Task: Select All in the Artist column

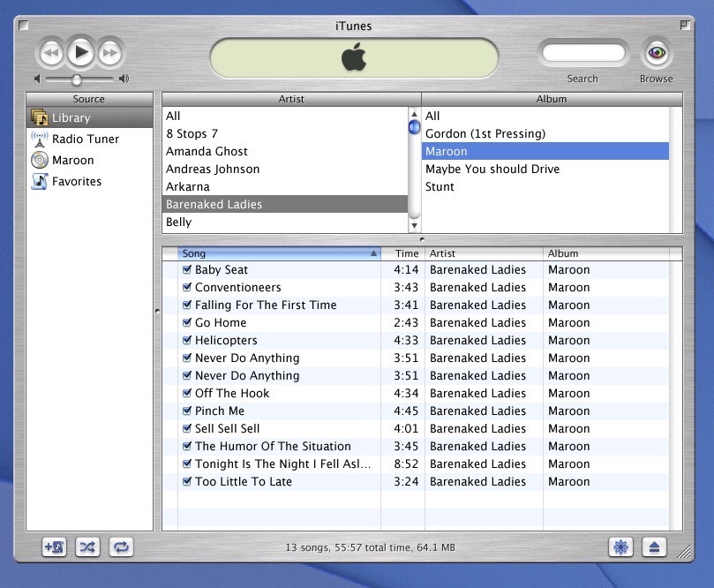Action: pos(284,116)
